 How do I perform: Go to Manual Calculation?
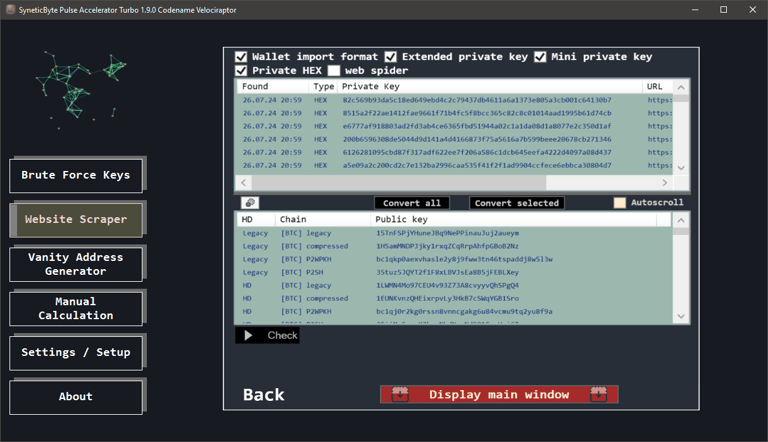76,308
